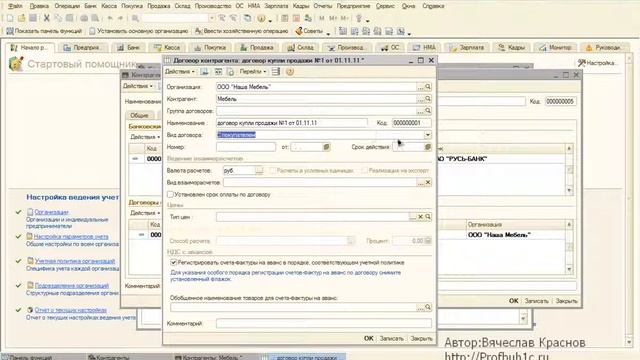Viewport: 640px width, 360px height.
Task: Open the Советы tips icon
Action: tap(309, 31)
